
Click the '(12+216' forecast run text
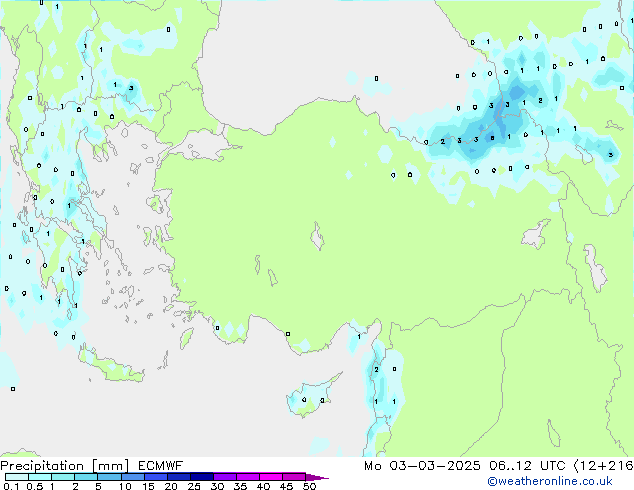(x=603, y=466)
